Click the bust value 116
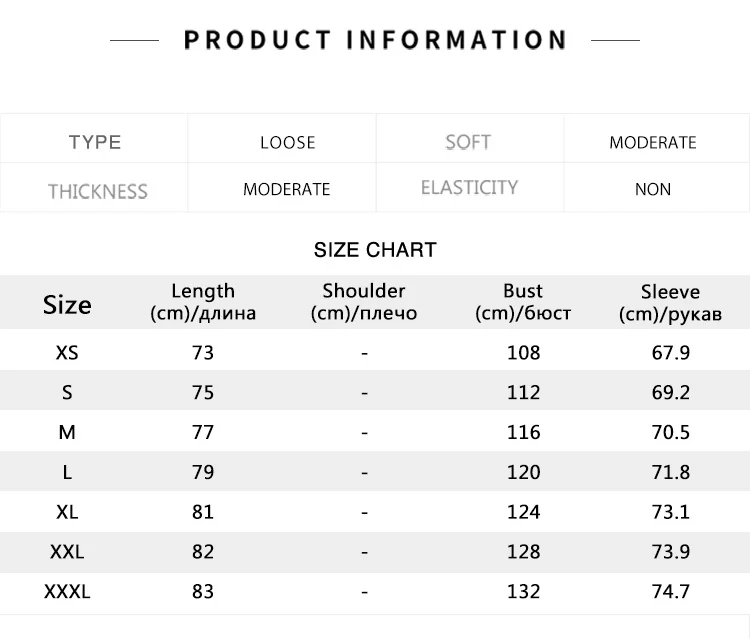The image size is (750, 638). 523,432
